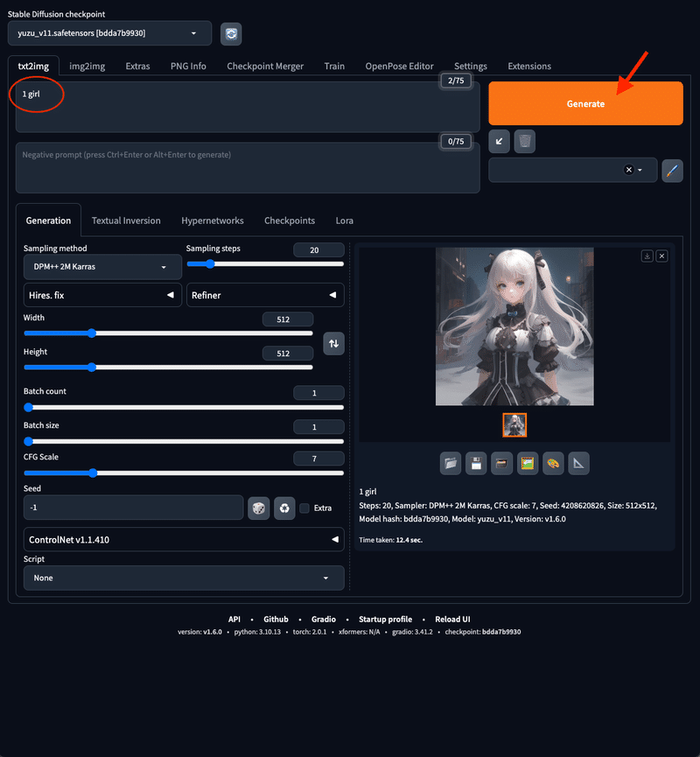Open the edit styles pencil icon
The width and height of the screenshot is (700, 757).
(x=672, y=171)
